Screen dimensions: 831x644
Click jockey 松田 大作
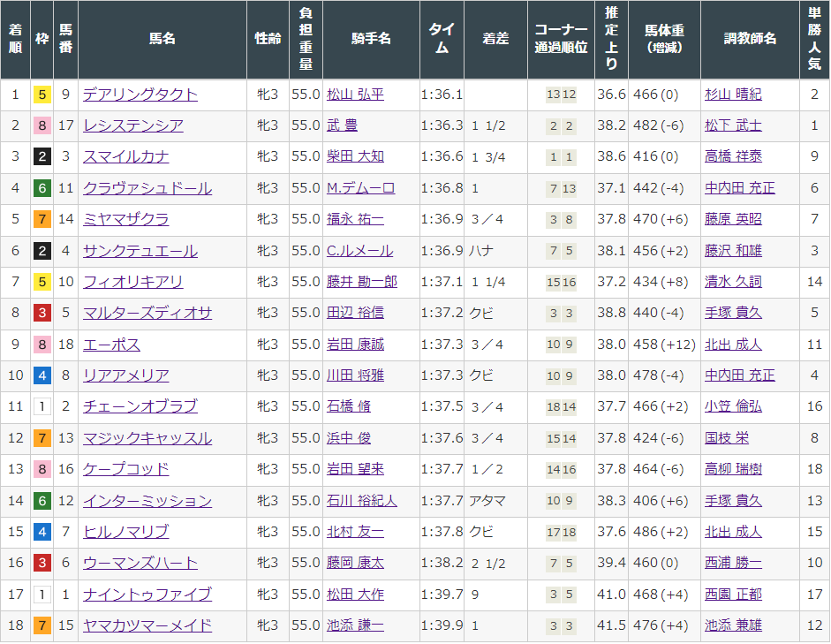[x=355, y=595]
